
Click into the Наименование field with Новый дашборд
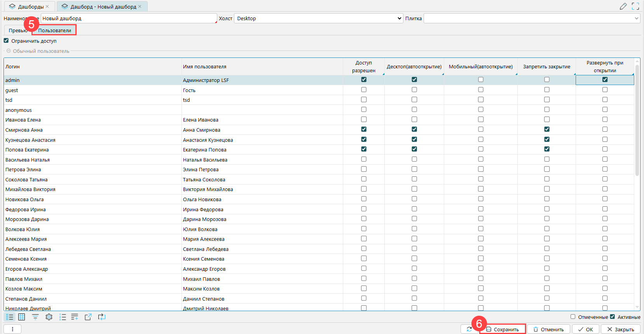pyautogui.click(x=128, y=18)
